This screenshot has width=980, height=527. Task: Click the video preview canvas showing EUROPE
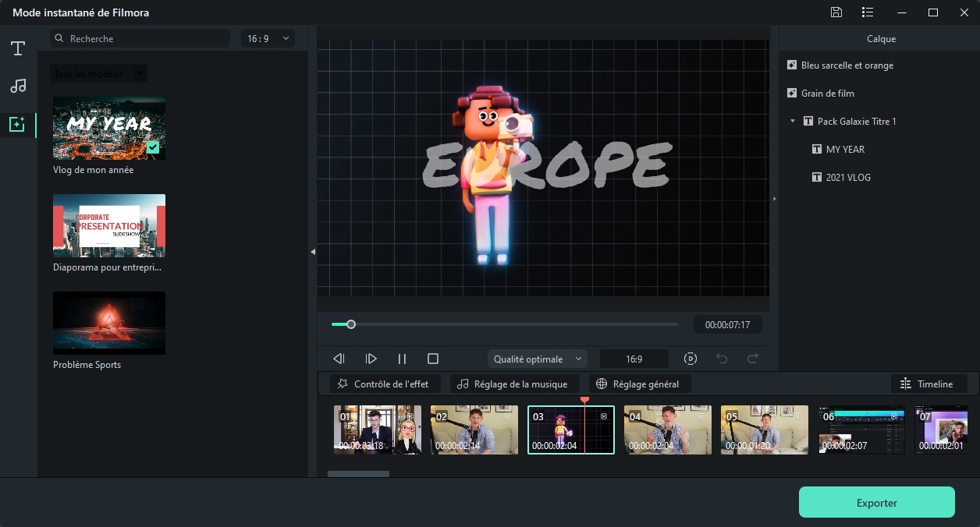(543, 168)
